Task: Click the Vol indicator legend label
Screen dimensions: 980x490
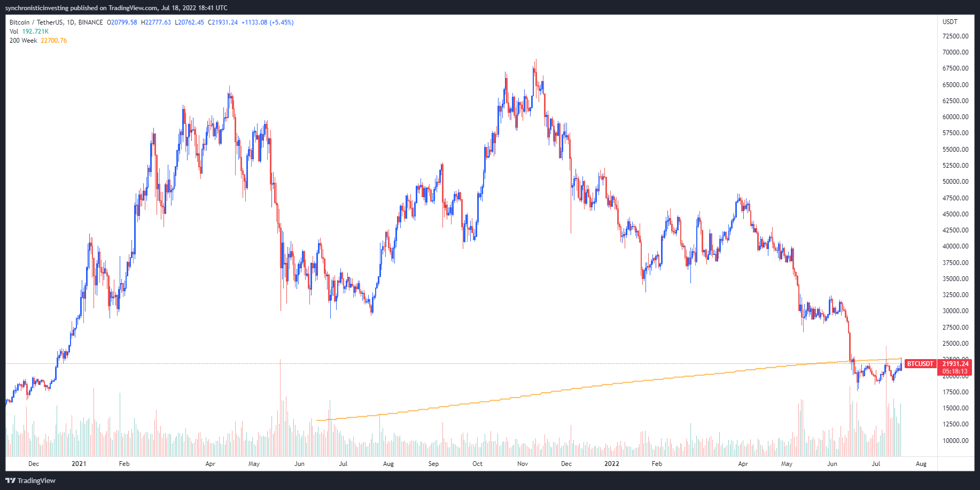Action: click(x=14, y=32)
